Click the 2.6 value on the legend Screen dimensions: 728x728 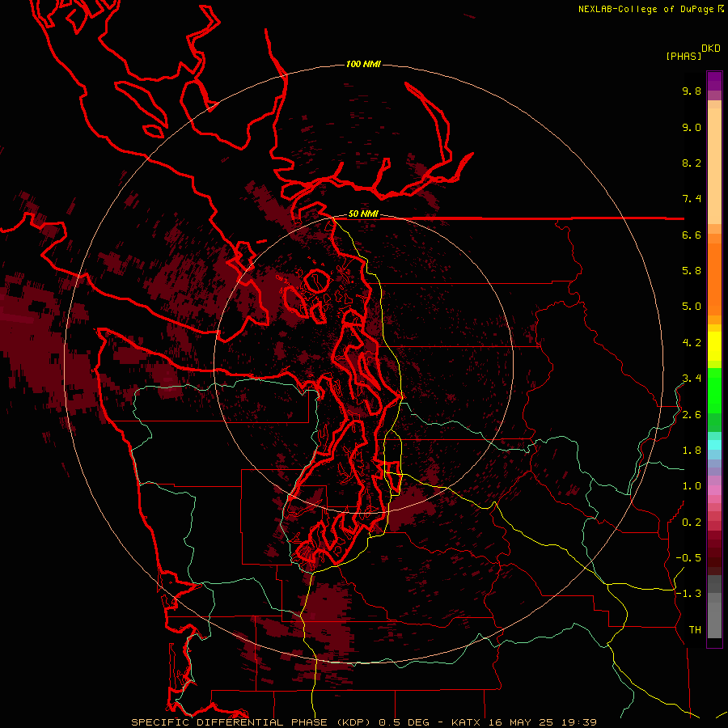692,415
